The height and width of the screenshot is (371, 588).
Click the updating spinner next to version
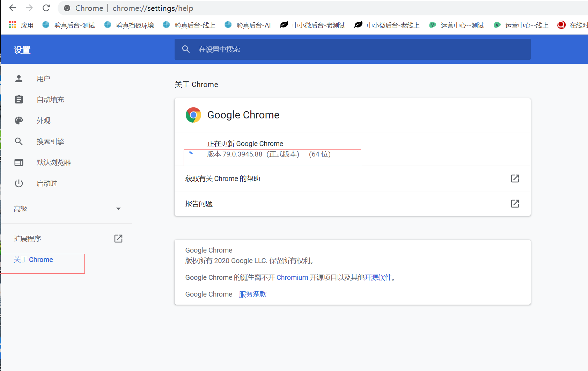(x=191, y=153)
